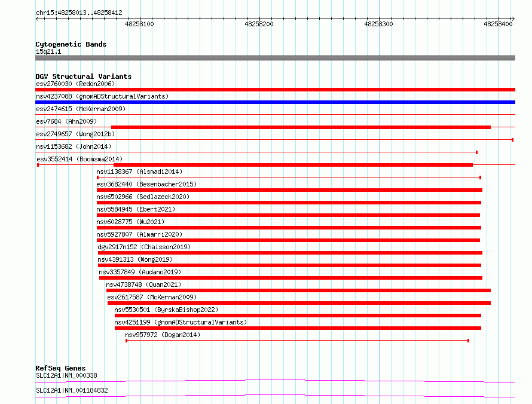Select the red bar of nsv4251199
Viewport: 532px width, 404px height.
point(298,328)
